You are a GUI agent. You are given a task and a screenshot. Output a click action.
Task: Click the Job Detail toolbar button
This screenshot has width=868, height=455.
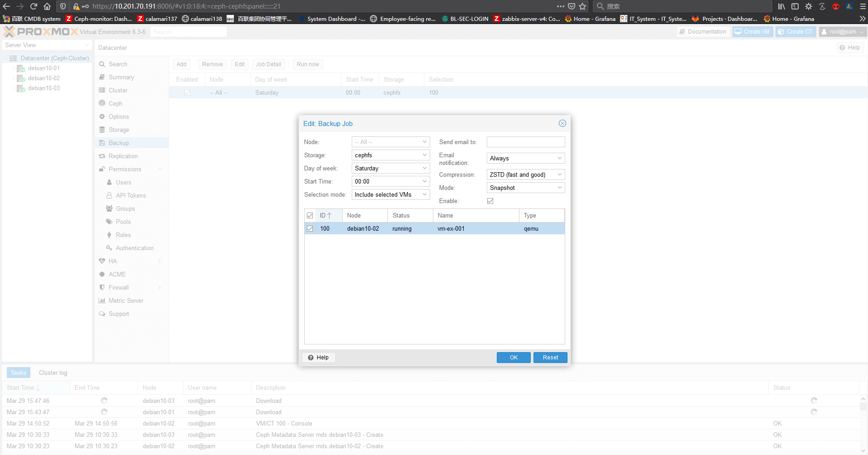[268, 64]
